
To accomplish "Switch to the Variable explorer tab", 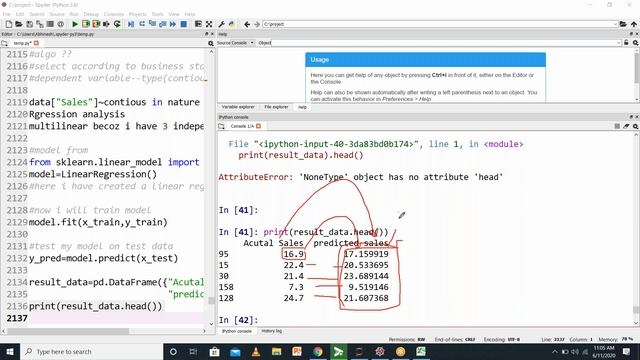I will 238,107.
